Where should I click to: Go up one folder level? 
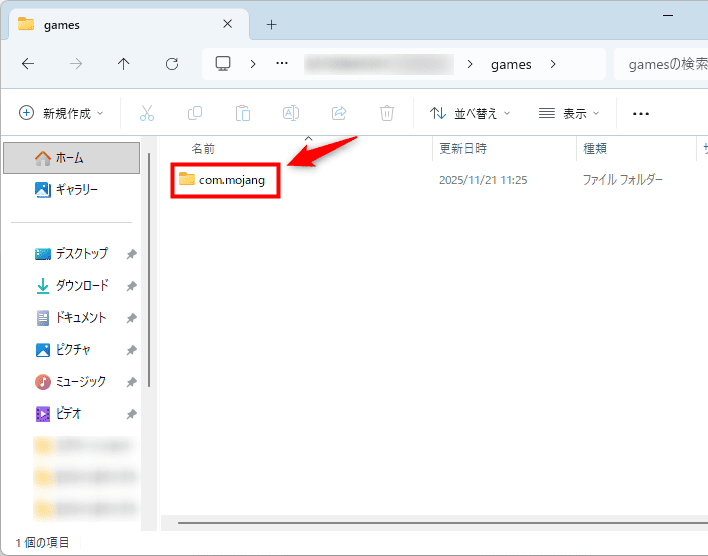pos(123,64)
